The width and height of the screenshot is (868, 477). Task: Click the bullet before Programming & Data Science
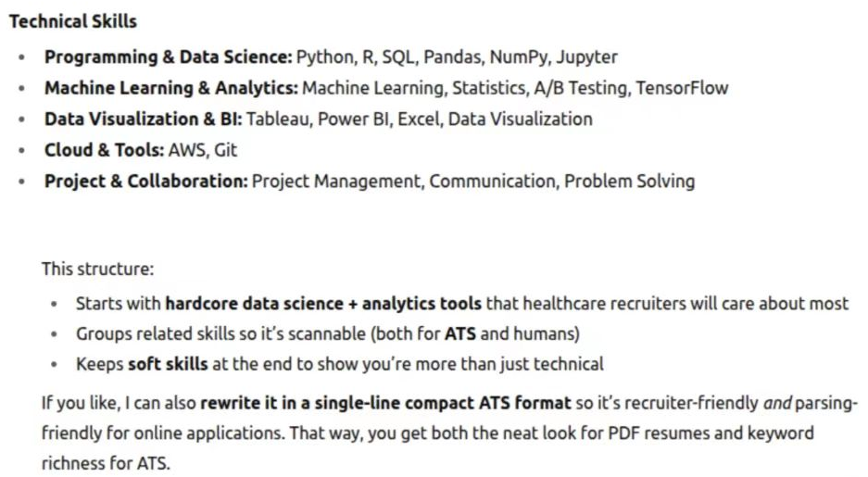[21, 57]
